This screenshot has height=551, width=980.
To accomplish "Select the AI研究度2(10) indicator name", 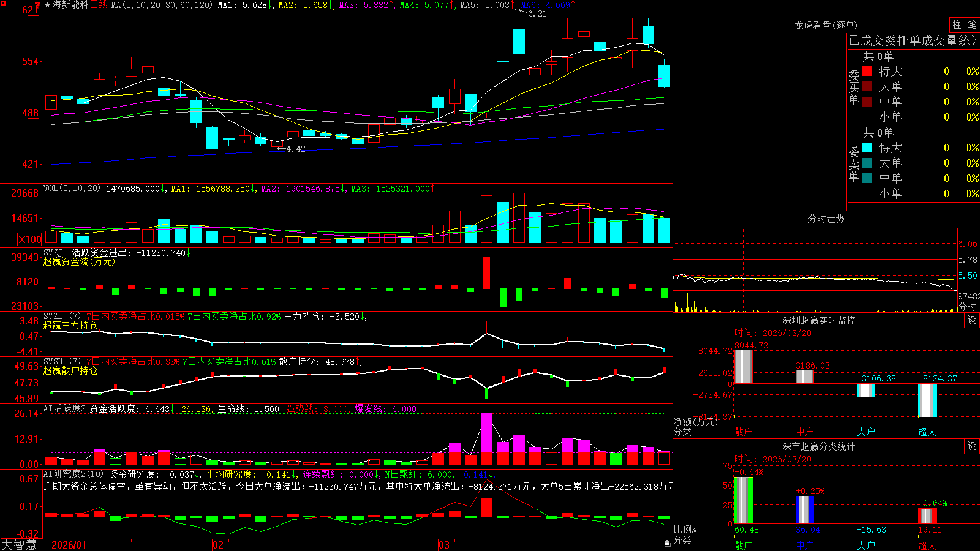I will (x=73, y=474).
